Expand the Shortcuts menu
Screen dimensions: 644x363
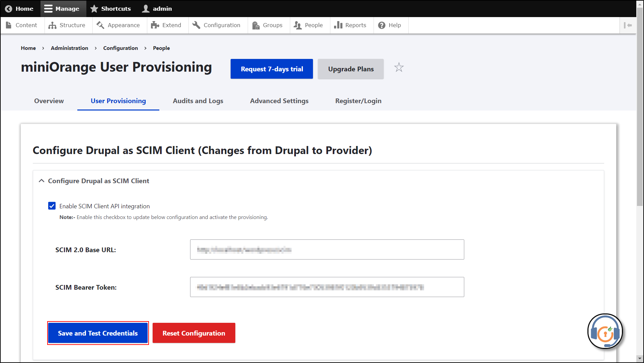[x=110, y=8]
